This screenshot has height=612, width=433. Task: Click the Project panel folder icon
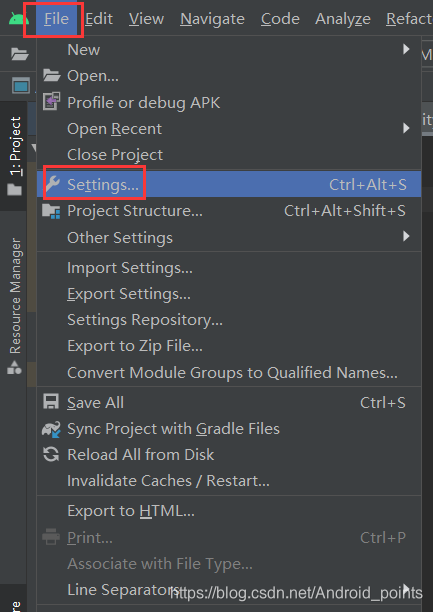[x=14, y=190]
